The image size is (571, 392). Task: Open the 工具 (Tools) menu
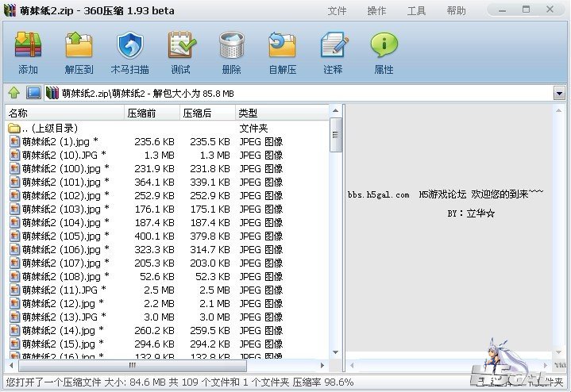[417, 11]
